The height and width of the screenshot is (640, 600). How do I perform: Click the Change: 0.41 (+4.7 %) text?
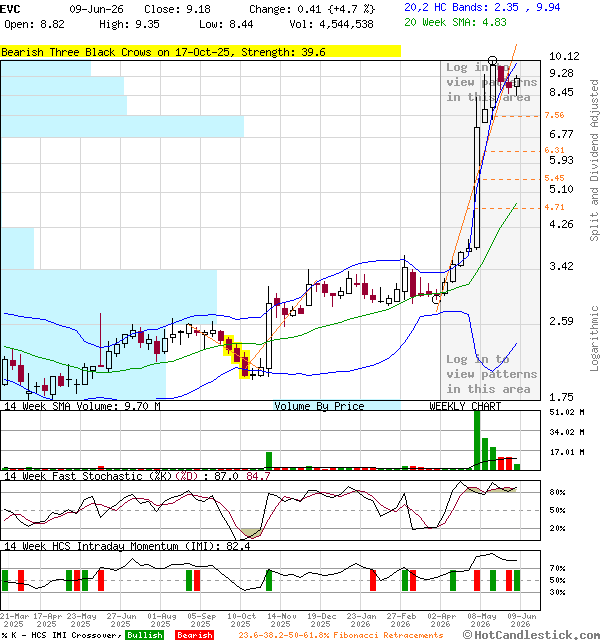click(x=312, y=9)
